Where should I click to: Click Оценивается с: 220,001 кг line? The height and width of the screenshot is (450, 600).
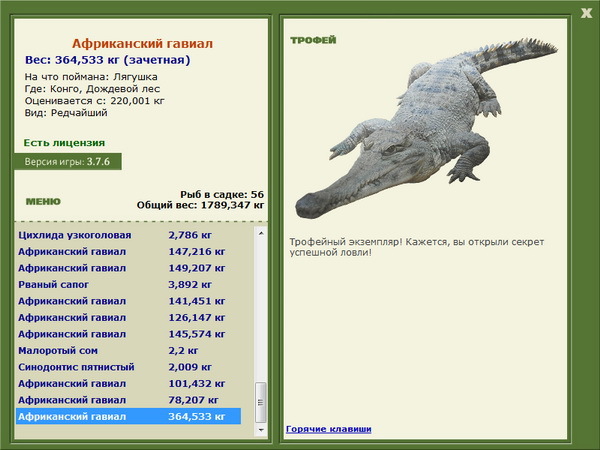(95, 101)
